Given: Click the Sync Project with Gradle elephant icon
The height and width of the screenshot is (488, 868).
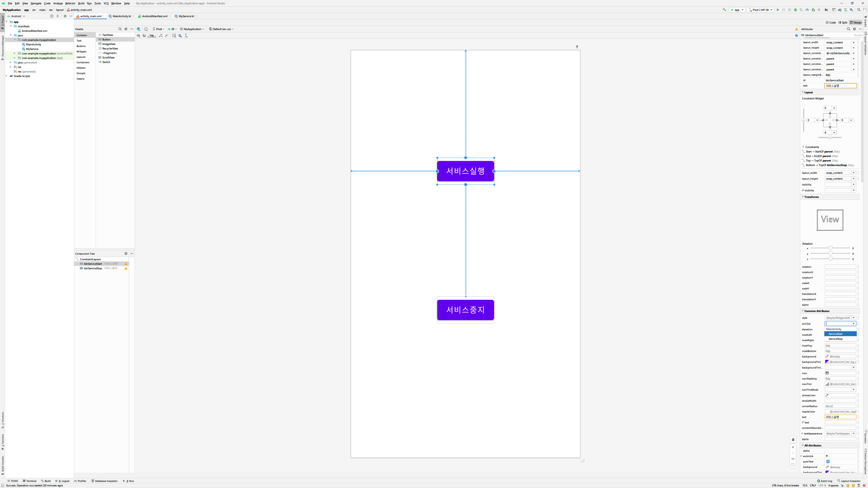Looking at the screenshot, I should tap(840, 10).
